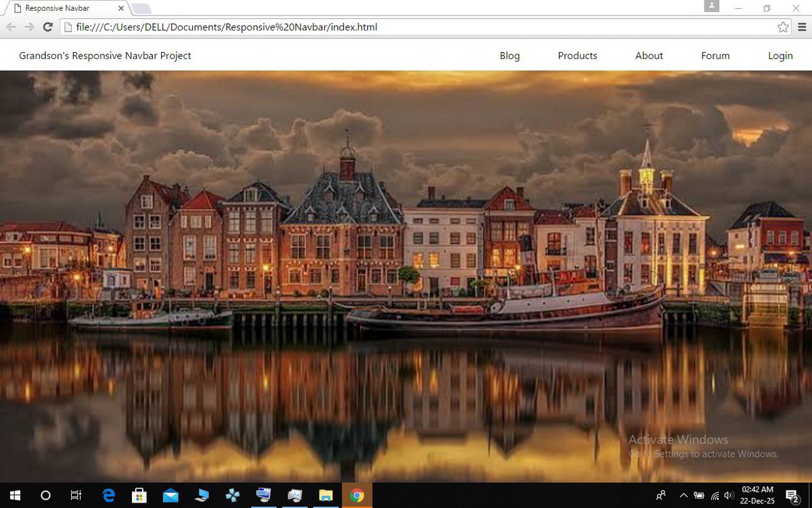Screen dimensions: 812x508
Task: Open Microsoft Edge from the taskbar
Action: [x=108, y=495]
